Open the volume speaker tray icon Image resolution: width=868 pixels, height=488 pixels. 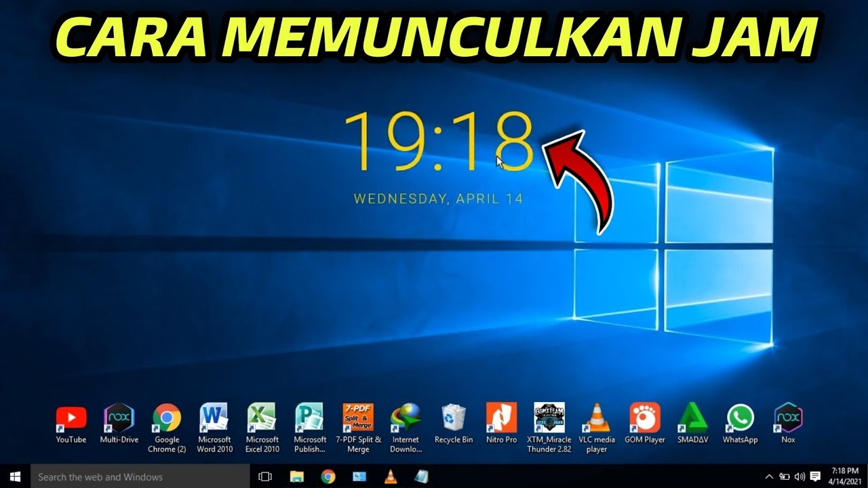[800, 476]
